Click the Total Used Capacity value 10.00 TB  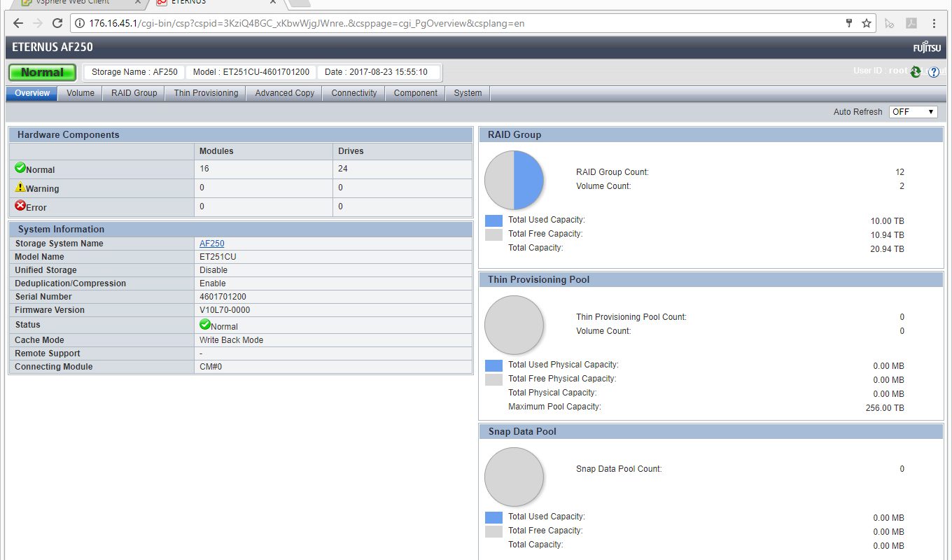[887, 221]
